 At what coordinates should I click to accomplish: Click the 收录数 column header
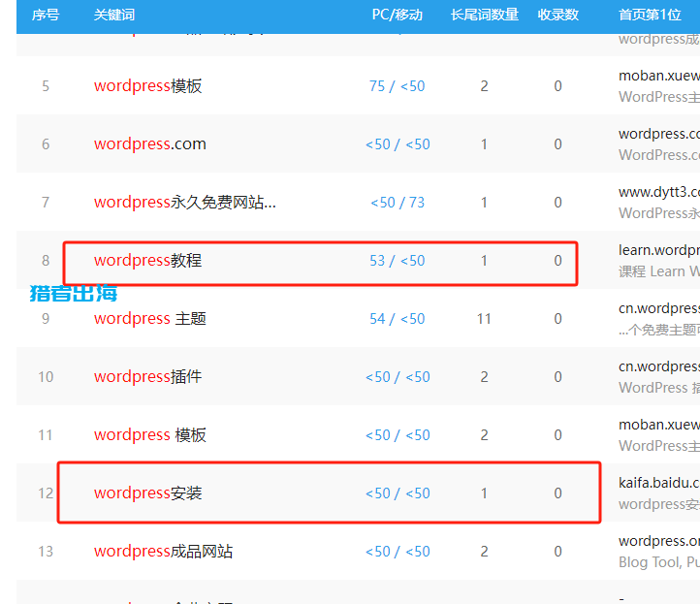(x=558, y=15)
